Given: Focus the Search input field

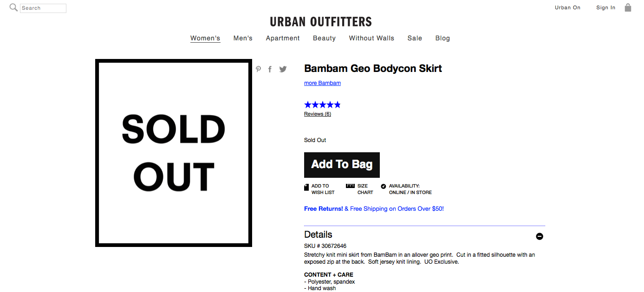Looking at the screenshot, I should point(43,8).
